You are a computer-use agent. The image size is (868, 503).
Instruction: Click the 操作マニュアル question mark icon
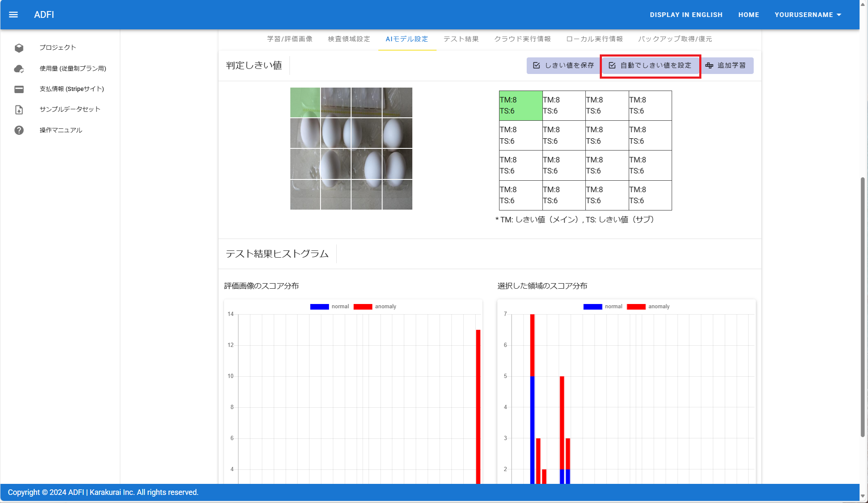pyautogui.click(x=19, y=130)
